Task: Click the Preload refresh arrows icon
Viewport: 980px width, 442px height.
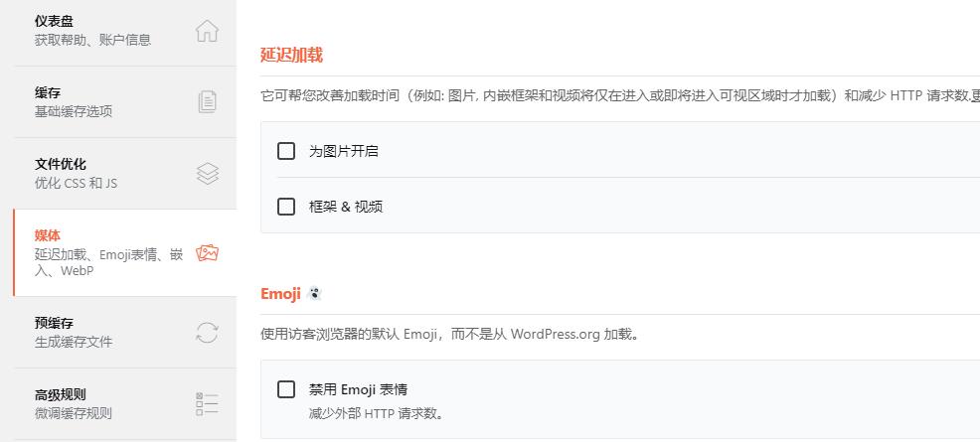Action: [x=207, y=332]
